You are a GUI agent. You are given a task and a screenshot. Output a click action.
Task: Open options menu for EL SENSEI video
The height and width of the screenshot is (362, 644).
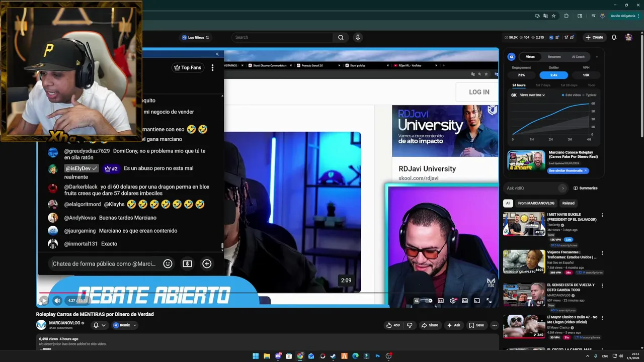pos(602,286)
